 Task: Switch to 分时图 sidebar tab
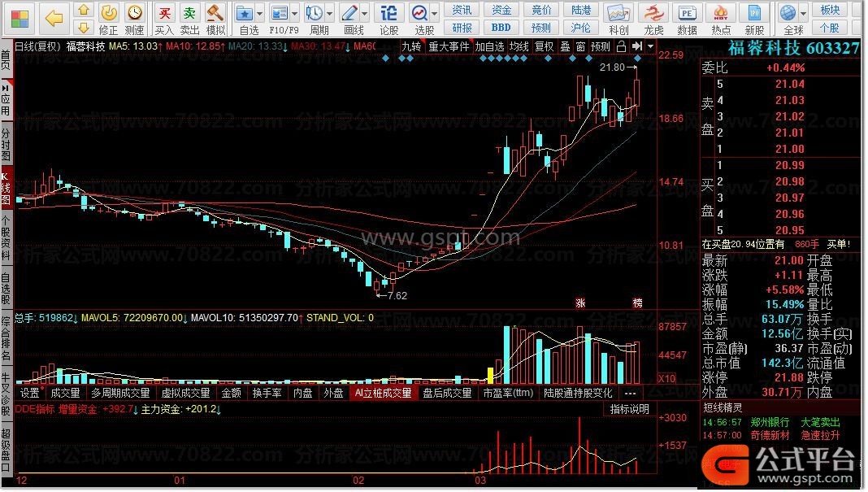point(6,145)
